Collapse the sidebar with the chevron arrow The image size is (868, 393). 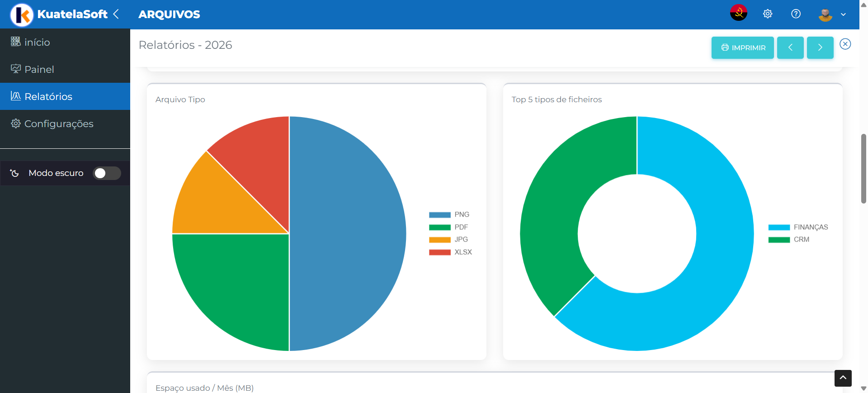click(116, 14)
